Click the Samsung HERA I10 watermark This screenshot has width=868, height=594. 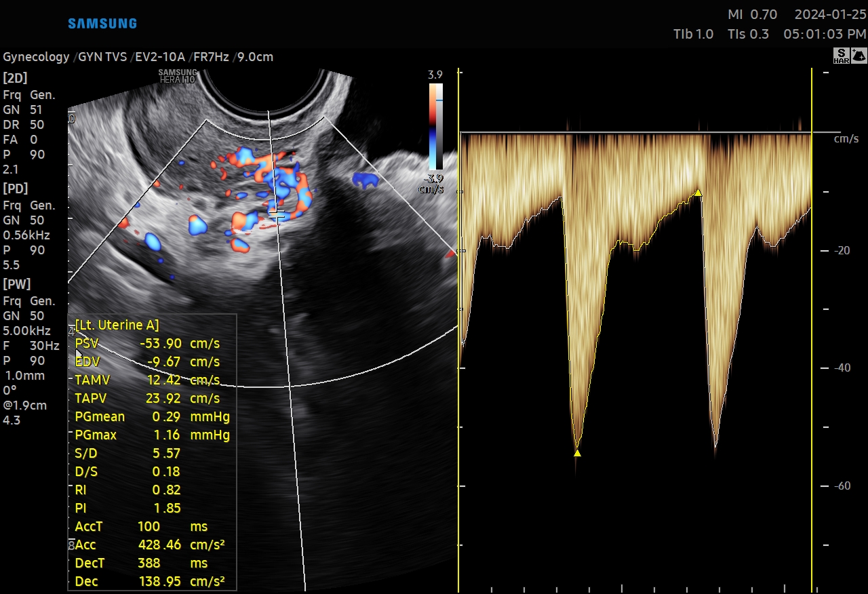tap(177, 76)
